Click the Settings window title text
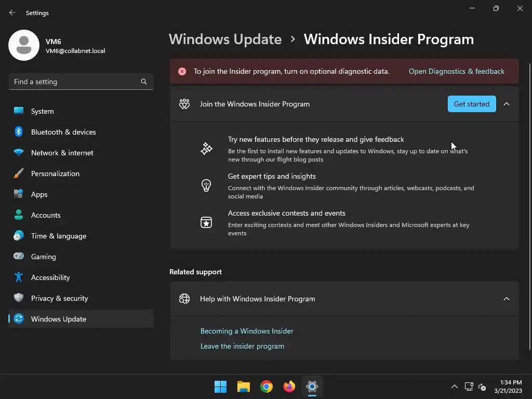 pos(37,13)
